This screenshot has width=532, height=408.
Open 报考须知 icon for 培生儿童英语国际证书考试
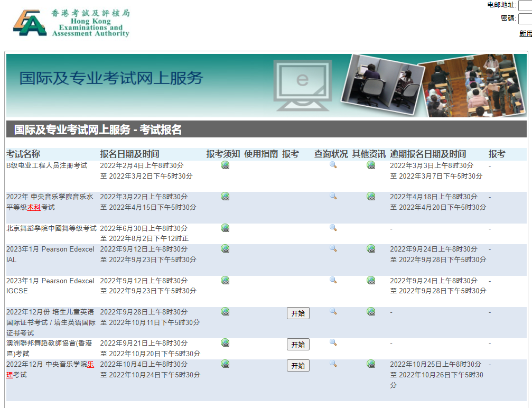[x=225, y=312]
